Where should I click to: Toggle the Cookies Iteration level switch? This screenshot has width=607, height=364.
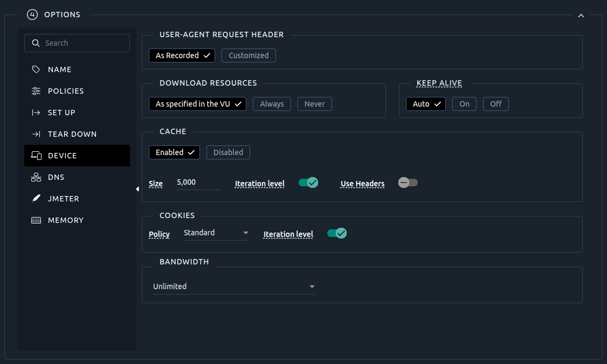point(337,233)
